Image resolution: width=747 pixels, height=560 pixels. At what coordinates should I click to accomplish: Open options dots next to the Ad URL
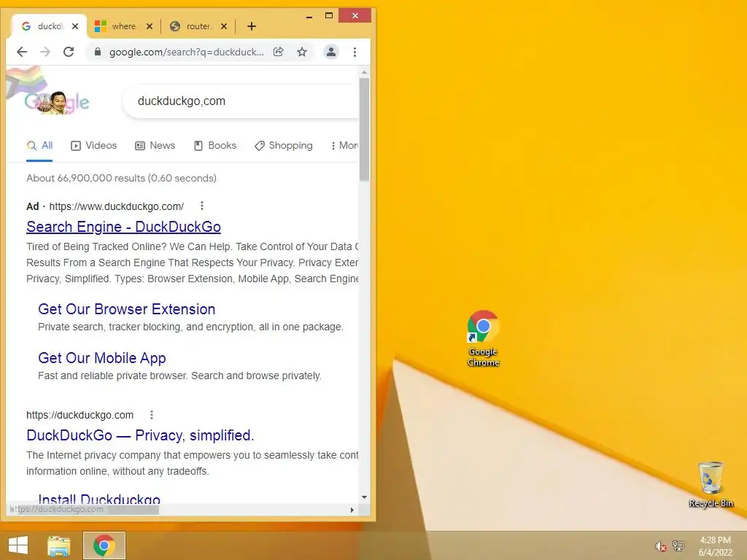pos(202,206)
